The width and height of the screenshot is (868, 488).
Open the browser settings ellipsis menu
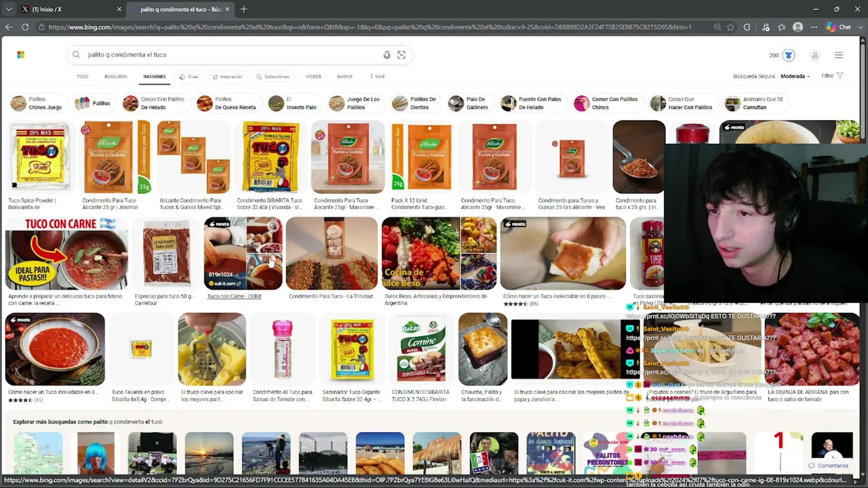(814, 27)
